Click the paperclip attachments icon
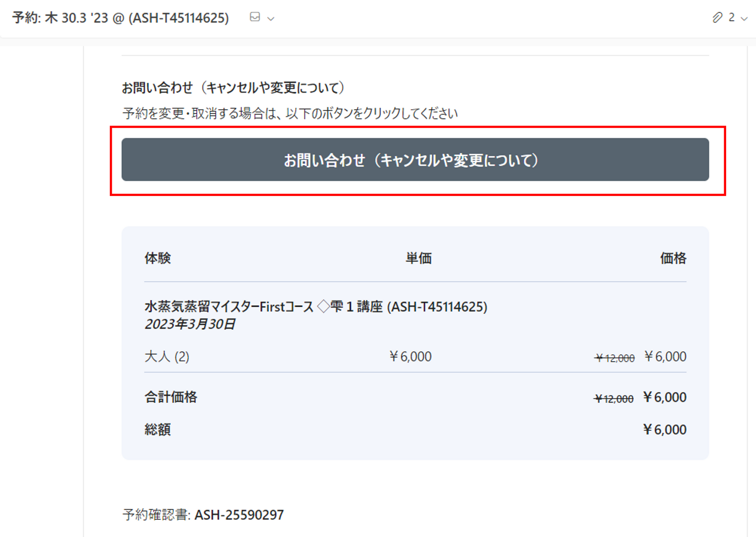756x537 pixels. tap(717, 17)
